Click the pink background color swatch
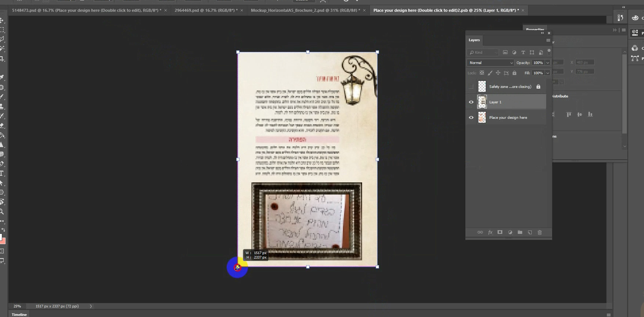Image resolution: width=644 pixels, height=317 pixels. pos(3,241)
